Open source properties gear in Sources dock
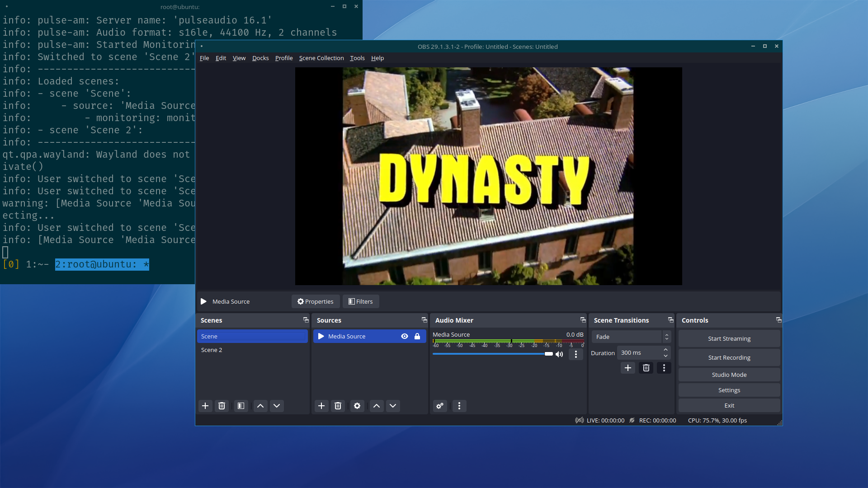Screen dimensions: 868x488 click(357, 406)
